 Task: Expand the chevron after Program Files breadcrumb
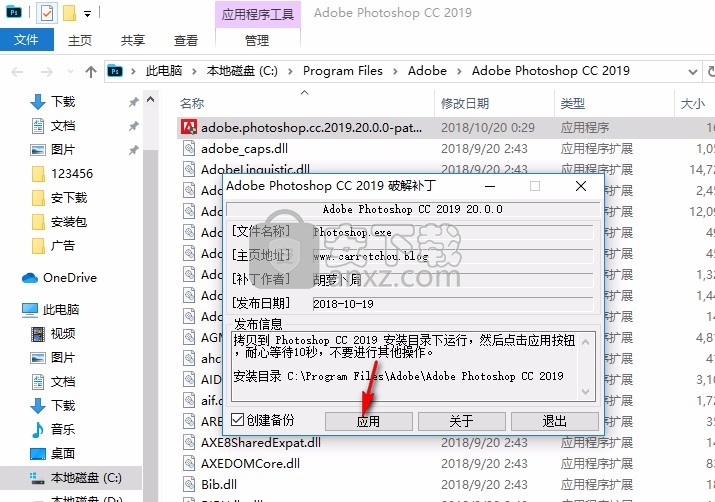(395, 71)
